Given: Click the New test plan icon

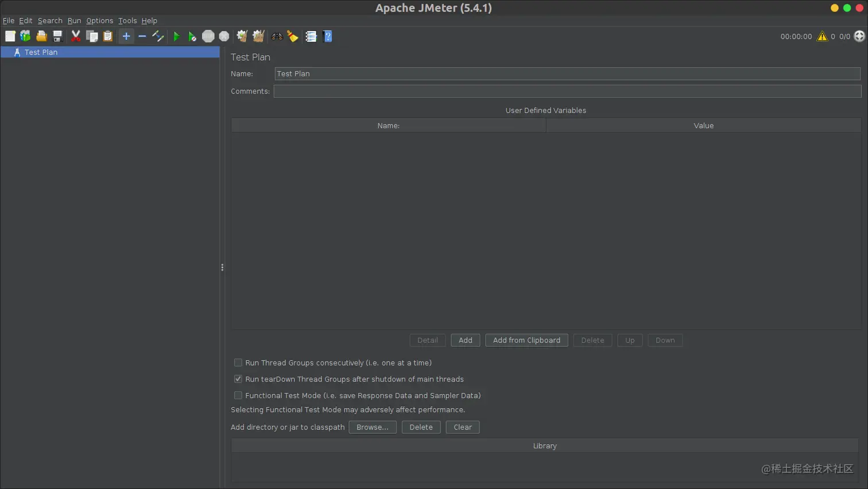Looking at the screenshot, I should (x=10, y=36).
